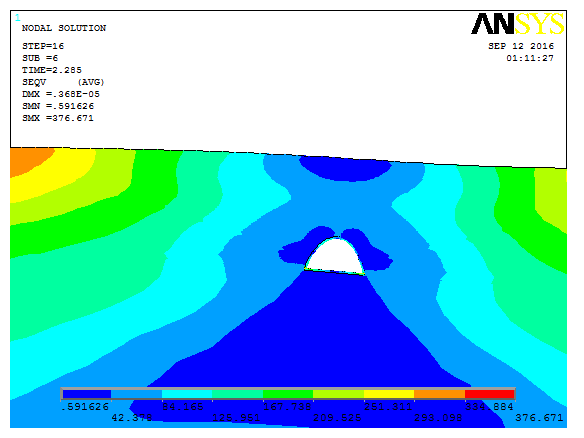
Task: Click the yellow legend swatch
Action: point(389,394)
